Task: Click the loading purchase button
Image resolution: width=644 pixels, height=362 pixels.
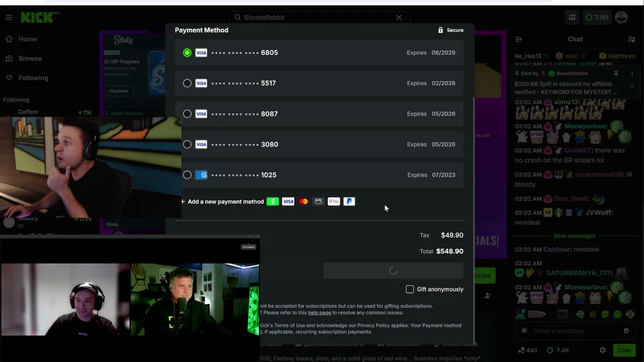Action: pyautogui.click(x=393, y=270)
